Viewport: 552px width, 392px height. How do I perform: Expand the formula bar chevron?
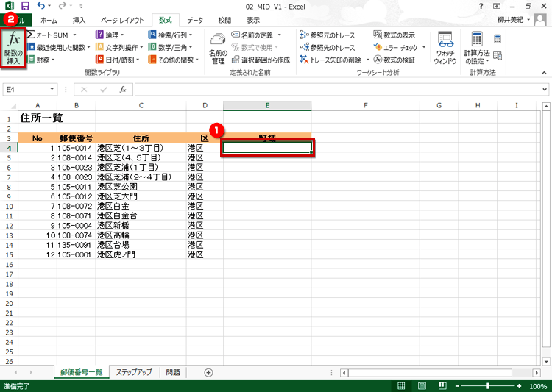(x=545, y=90)
